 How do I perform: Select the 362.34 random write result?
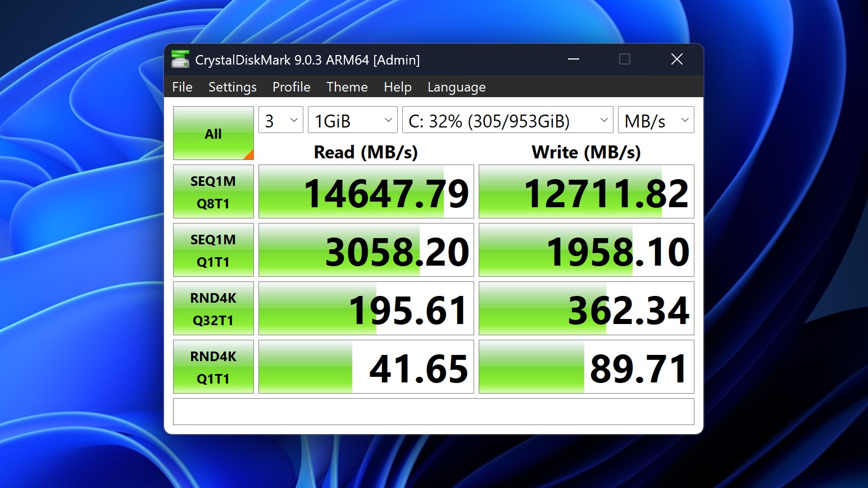pyautogui.click(x=587, y=308)
